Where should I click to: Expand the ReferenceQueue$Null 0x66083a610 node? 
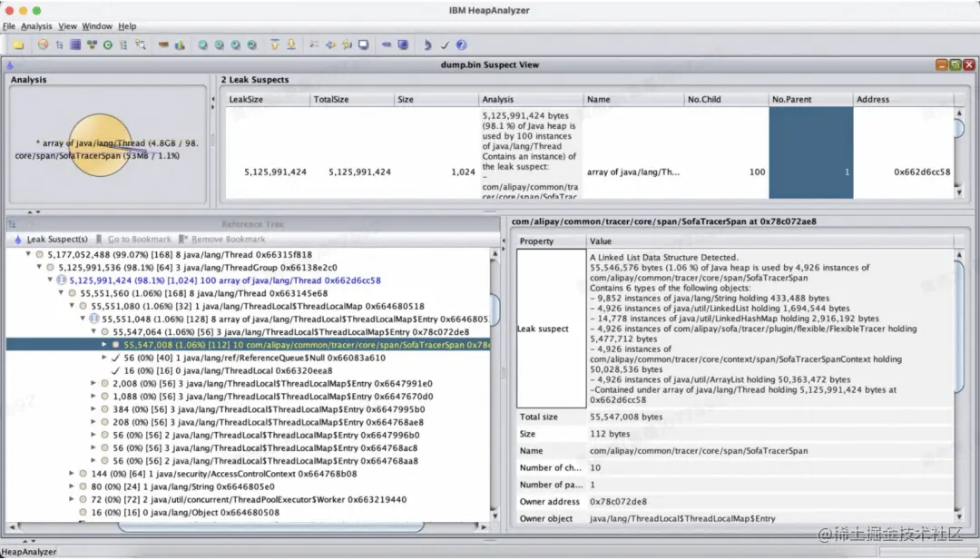pos(104,358)
